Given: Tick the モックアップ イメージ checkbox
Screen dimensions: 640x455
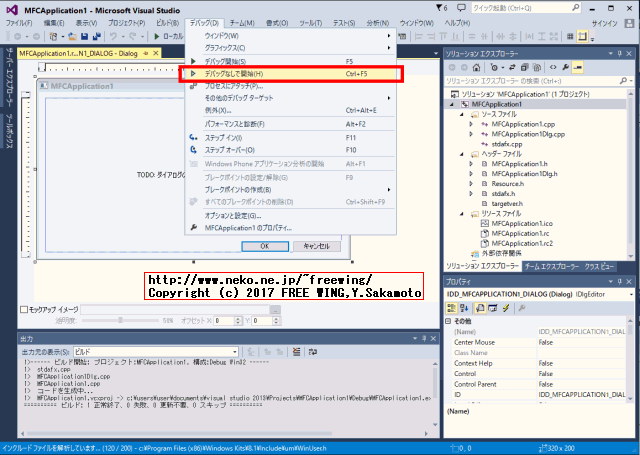Looking at the screenshot, I should click(24, 310).
